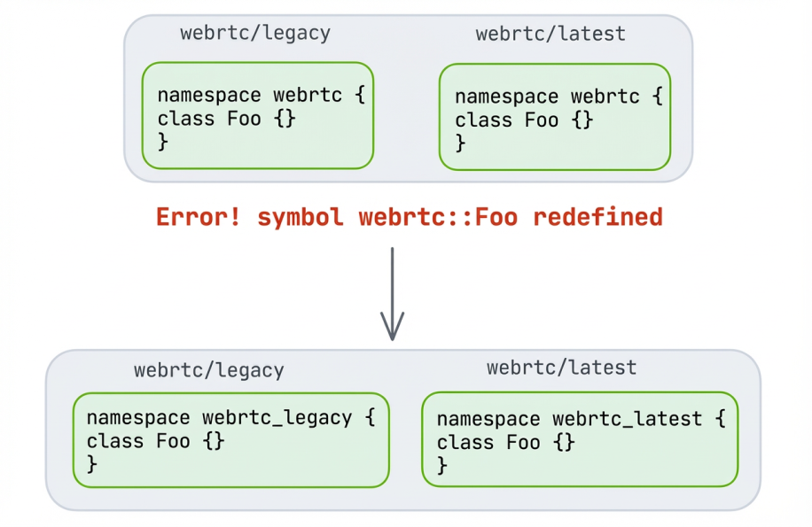Click the red 'symbol webrtc::Foo redefined' error text

460,217
